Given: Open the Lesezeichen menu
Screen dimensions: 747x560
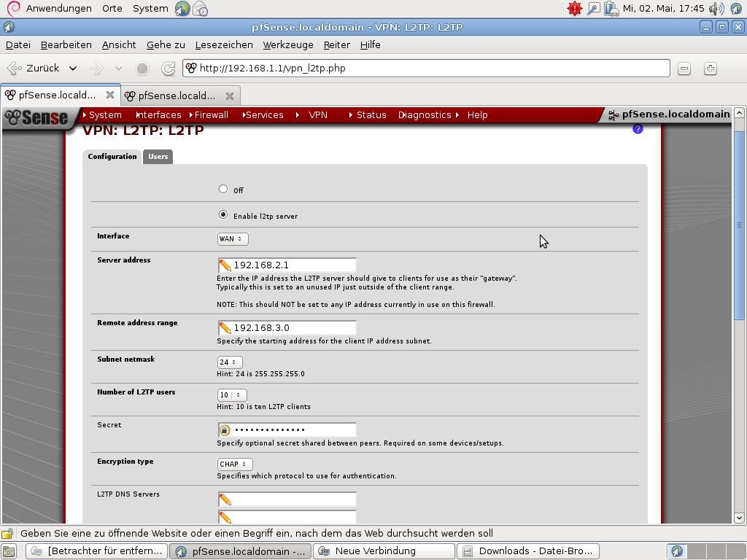Looking at the screenshot, I should (224, 44).
